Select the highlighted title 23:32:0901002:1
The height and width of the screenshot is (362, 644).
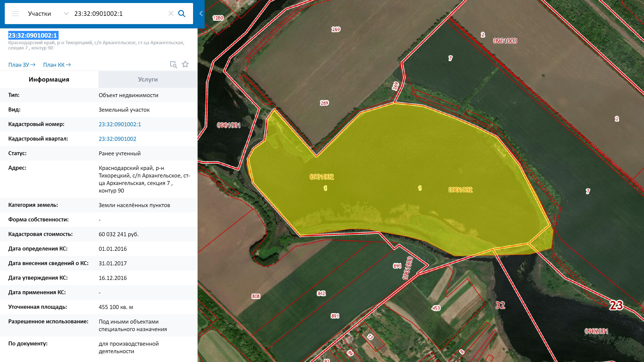pyautogui.click(x=33, y=35)
